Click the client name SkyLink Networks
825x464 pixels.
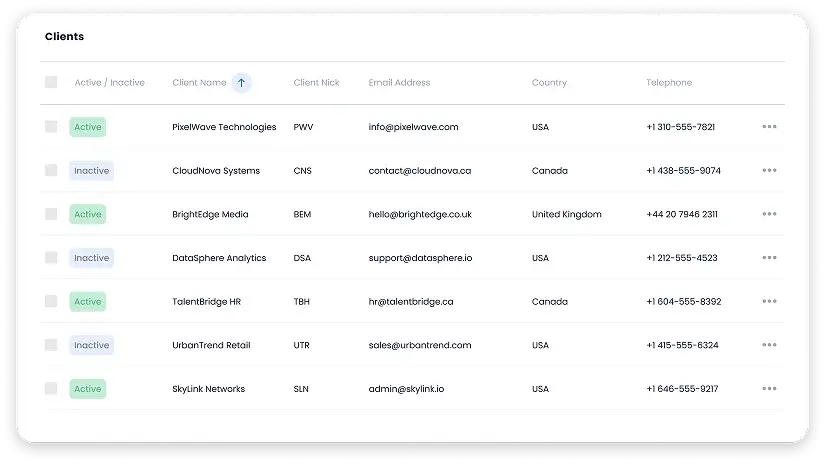point(209,389)
